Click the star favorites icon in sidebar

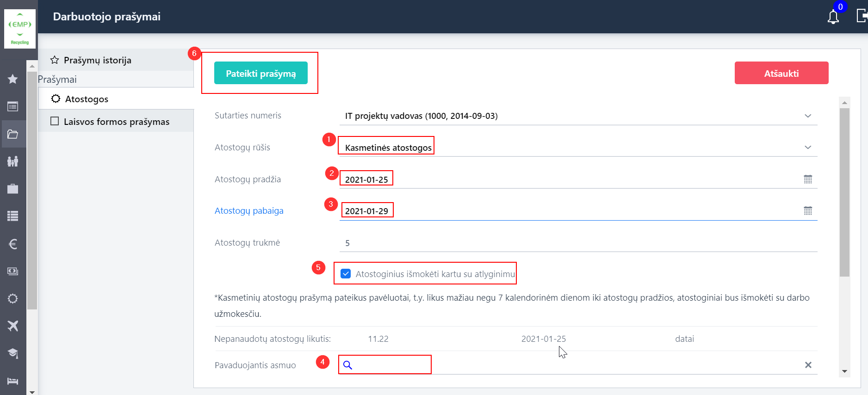(x=13, y=79)
